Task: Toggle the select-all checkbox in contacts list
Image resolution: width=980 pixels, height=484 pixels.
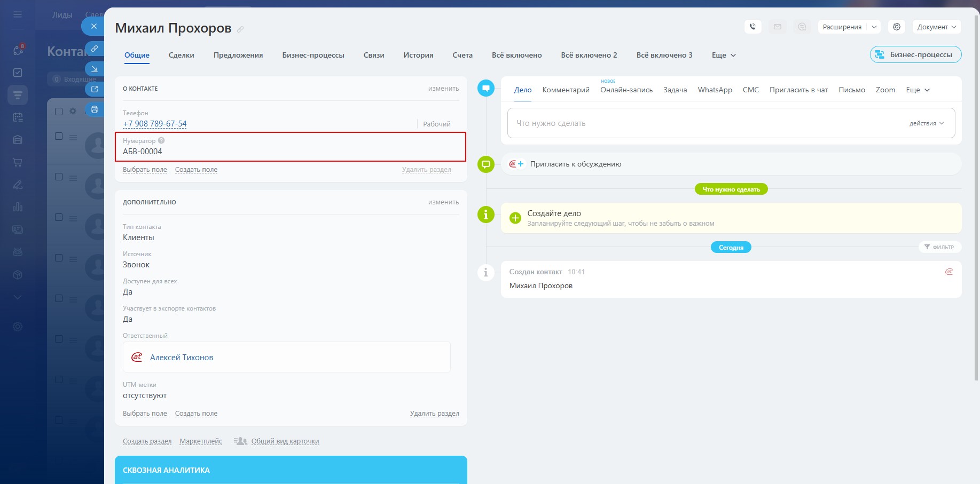Action: coord(59,112)
